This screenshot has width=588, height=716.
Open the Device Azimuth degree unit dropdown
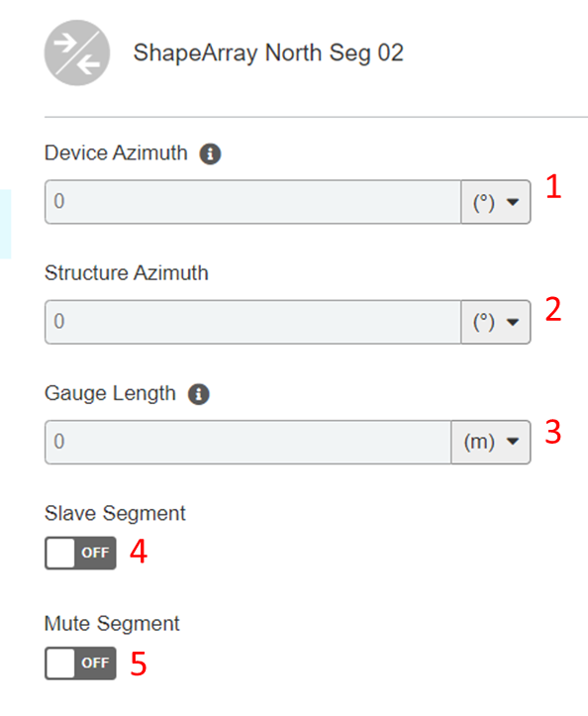496,202
